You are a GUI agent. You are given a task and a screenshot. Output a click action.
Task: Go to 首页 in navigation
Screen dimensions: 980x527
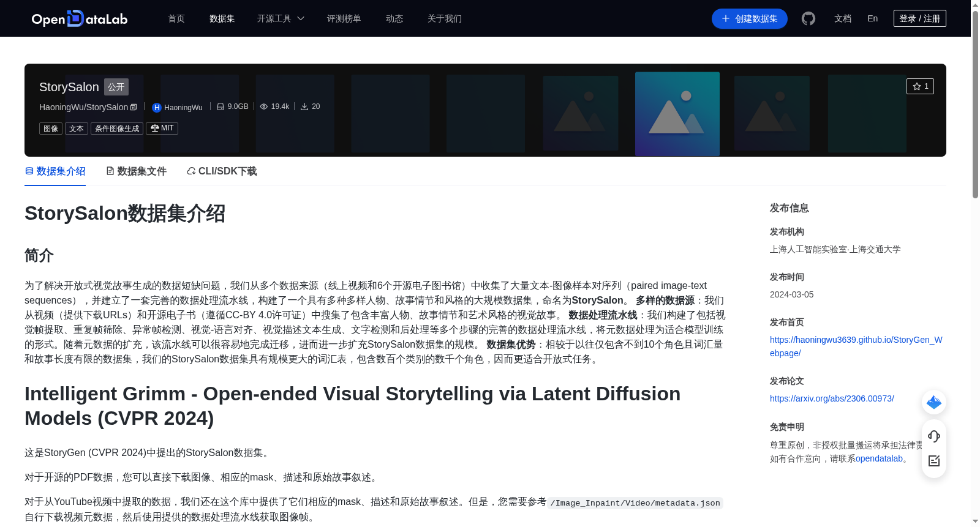[x=176, y=18]
